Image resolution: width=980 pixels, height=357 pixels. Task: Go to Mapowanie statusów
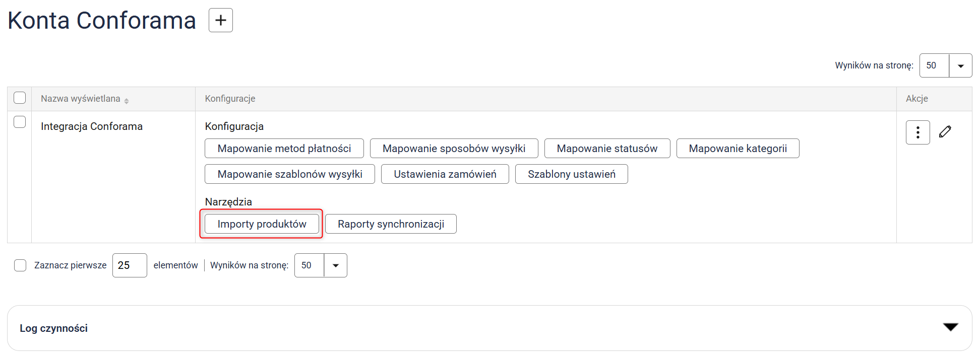tap(607, 149)
